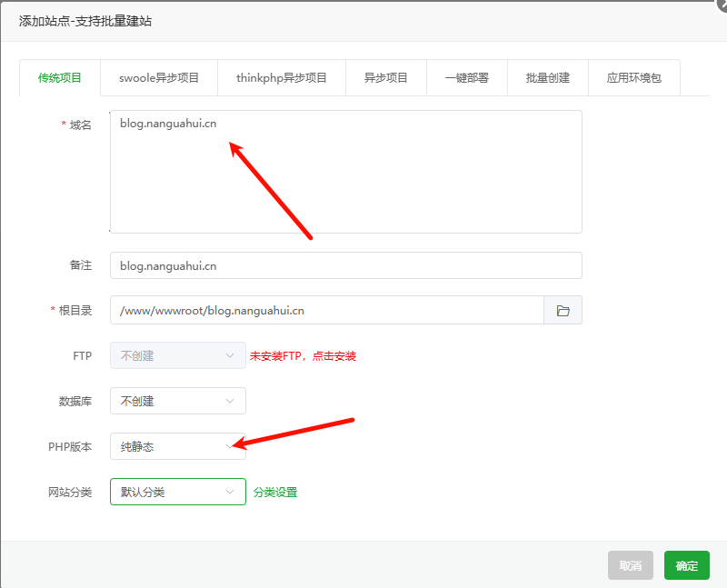Open the 分类设置 link
This screenshot has width=727, height=588.
(275, 493)
